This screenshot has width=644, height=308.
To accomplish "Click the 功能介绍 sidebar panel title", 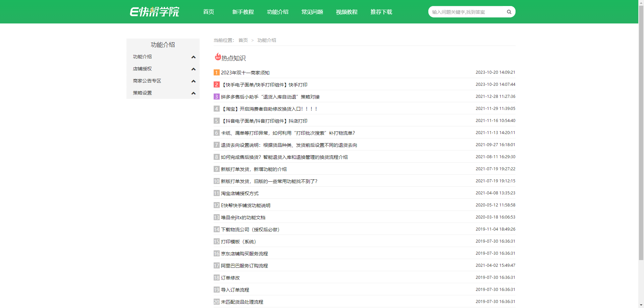I will click(163, 45).
